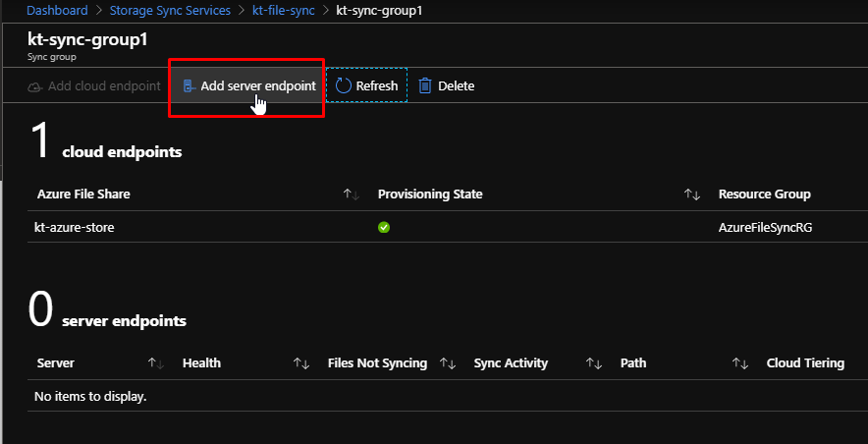Screen dimensions: 868x444
Task: Click the AzureFileSyncRG resource group cell
Action: pos(765,227)
